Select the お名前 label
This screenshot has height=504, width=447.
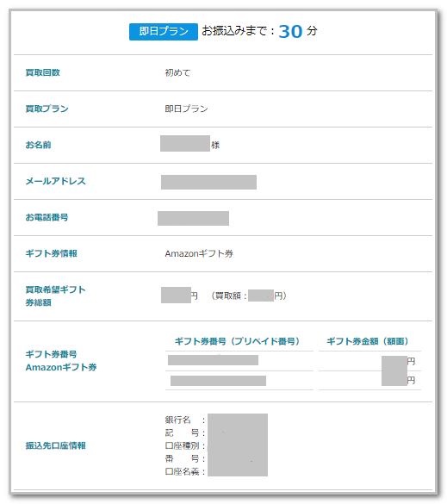(x=38, y=145)
